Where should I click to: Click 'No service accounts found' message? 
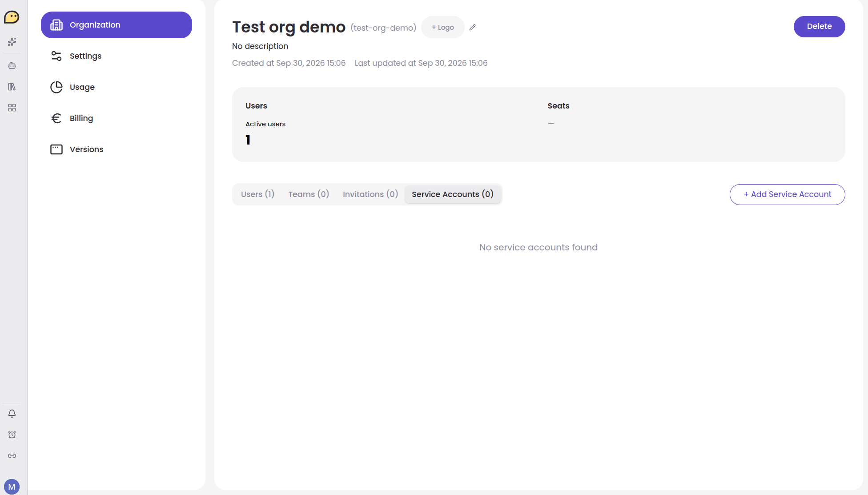click(538, 247)
